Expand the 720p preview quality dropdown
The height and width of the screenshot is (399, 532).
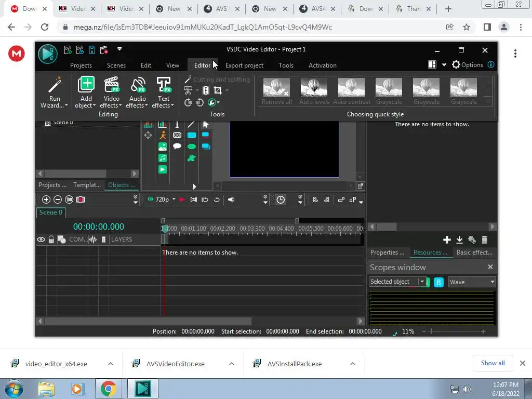click(x=174, y=199)
